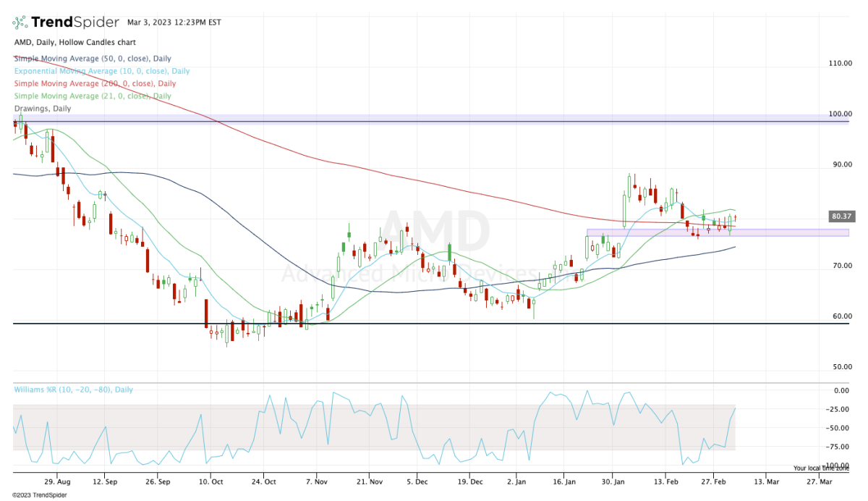The height and width of the screenshot is (501, 868).
Task: Click the Drawings, Daily legend entry
Action: click(x=43, y=109)
